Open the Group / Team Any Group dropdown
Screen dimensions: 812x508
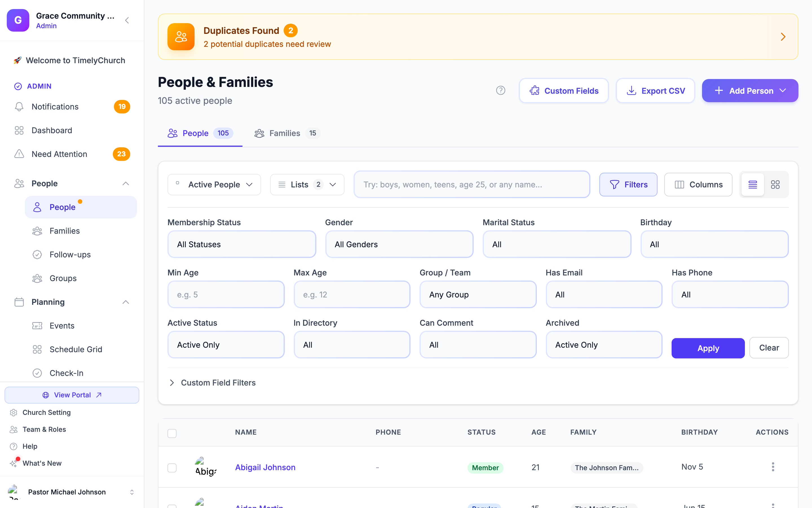(x=478, y=295)
